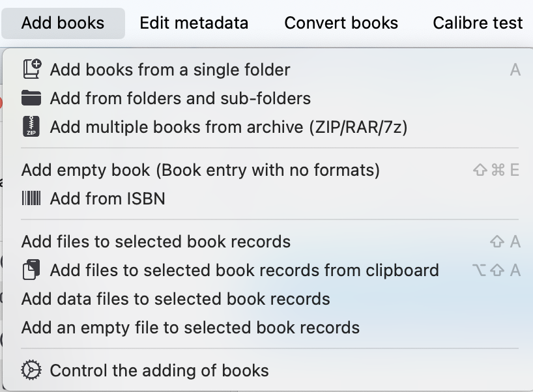The height and width of the screenshot is (392, 533).
Task: Collapse the Add books dropdown button
Action: [63, 23]
